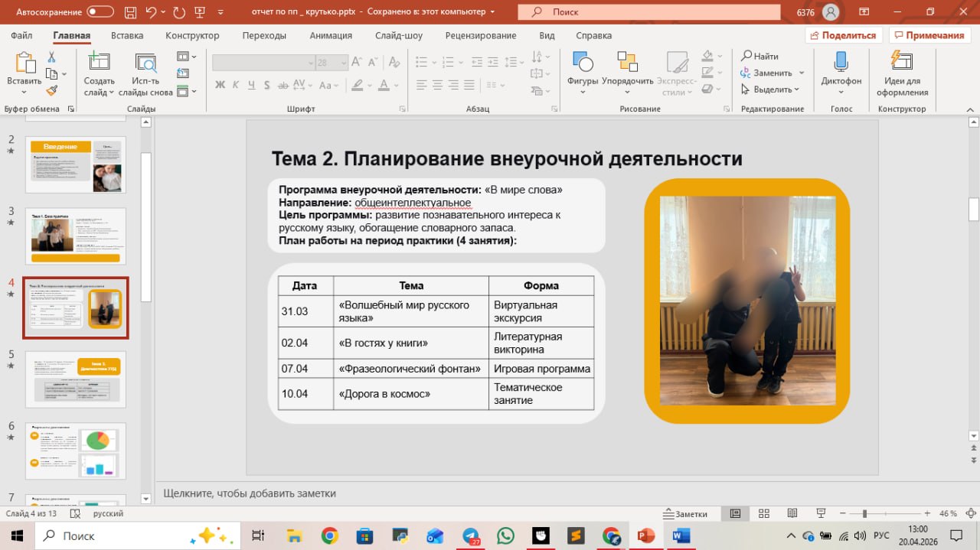Click the Format Painter brush icon

51,90
